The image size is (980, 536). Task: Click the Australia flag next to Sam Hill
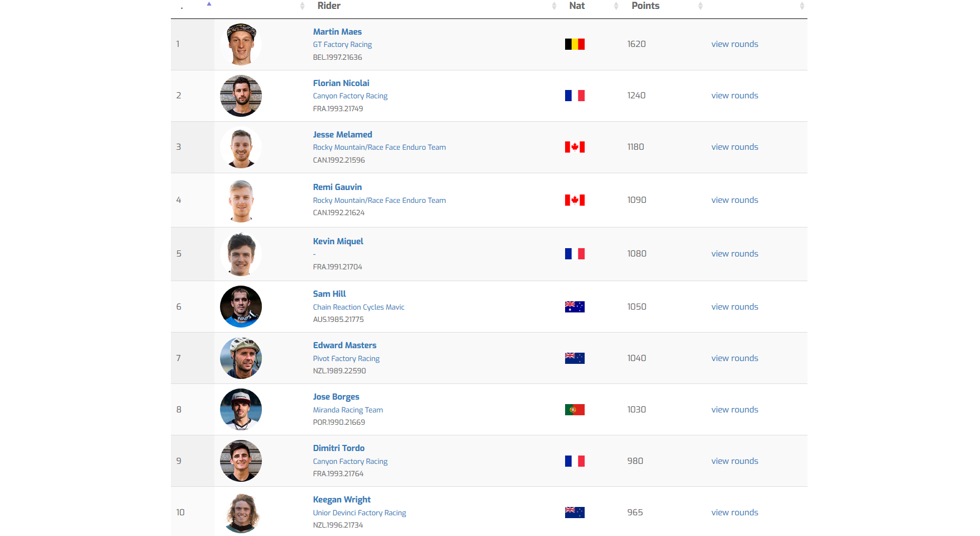[x=575, y=307]
